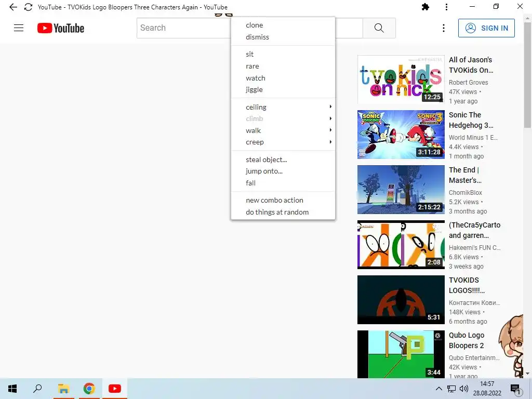
Task: Click the back arrow in the title bar
Action: click(x=13, y=7)
